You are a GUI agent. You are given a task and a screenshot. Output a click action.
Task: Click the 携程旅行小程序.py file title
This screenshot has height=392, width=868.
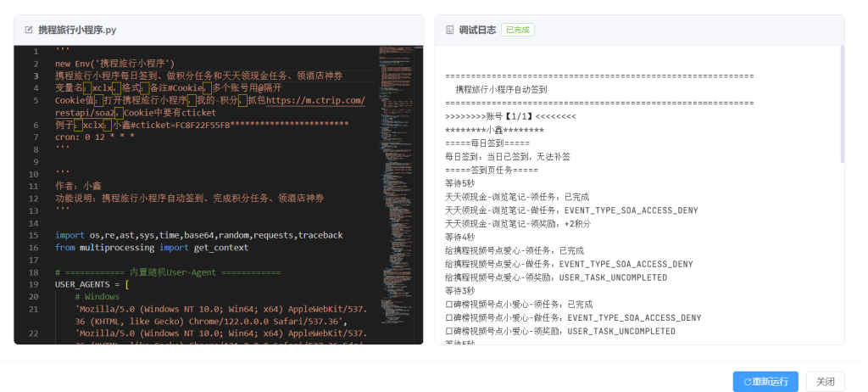pos(77,30)
